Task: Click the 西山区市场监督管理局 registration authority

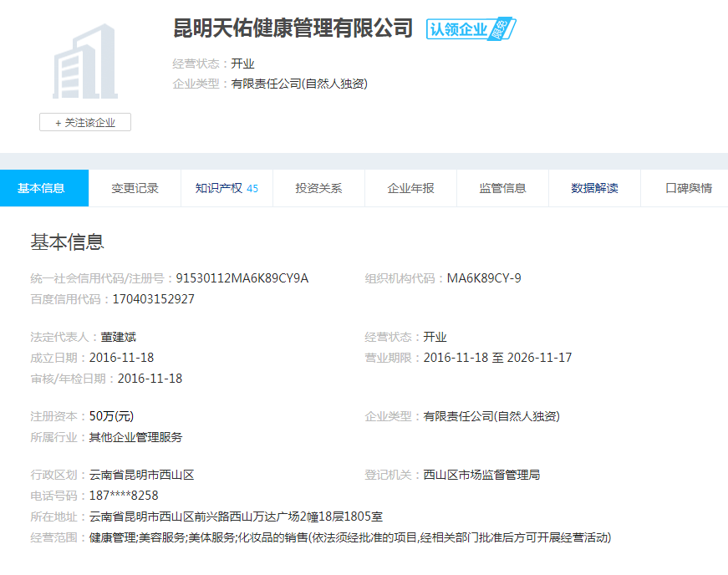Action: click(x=481, y=475)
